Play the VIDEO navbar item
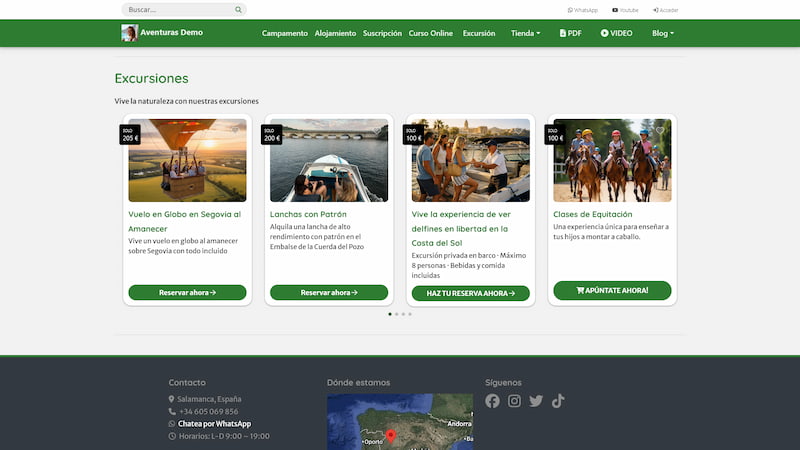 (x=616, y=33)
